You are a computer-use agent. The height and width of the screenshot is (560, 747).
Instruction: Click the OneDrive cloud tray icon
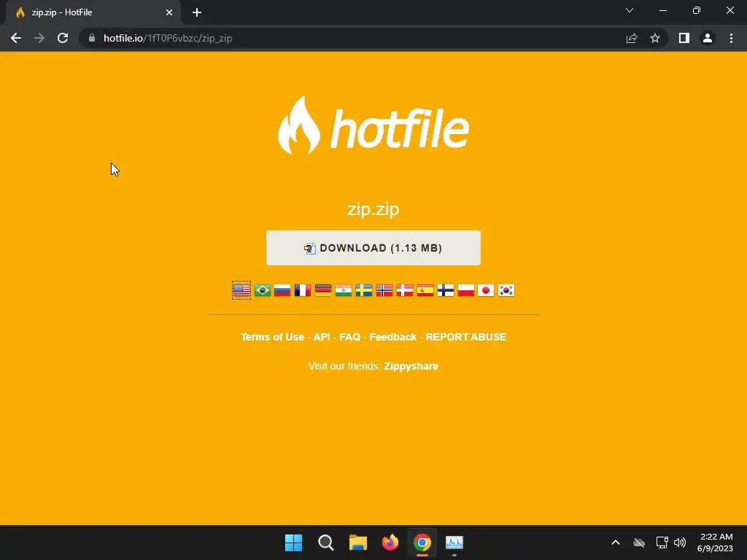pyautogui.click(x=639, y=542)
